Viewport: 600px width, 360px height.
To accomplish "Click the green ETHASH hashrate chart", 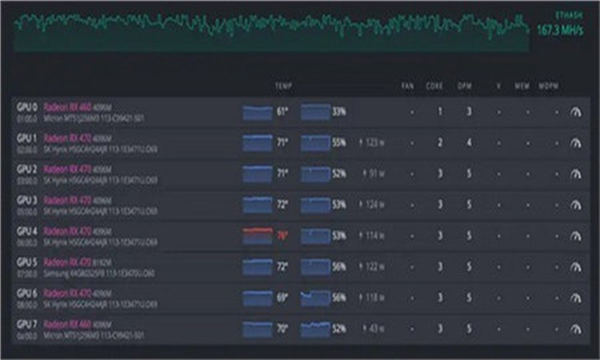I will pyautogui.click(x=272, y=32).
